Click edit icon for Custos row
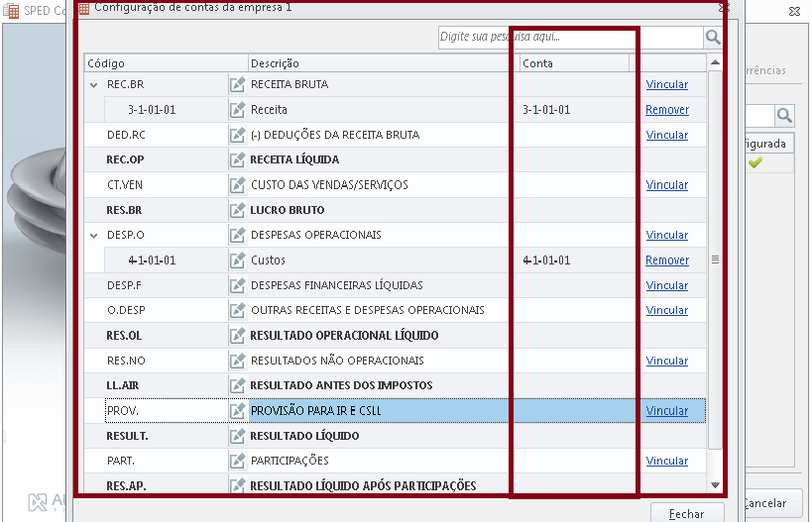This screenshot has width=812, height=522. (x=237, y=261)
